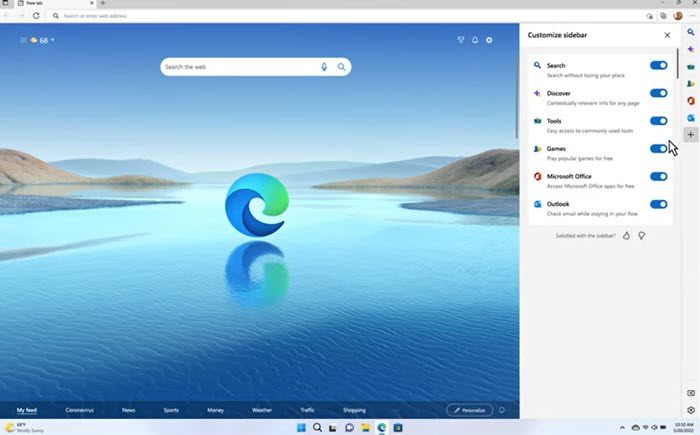700x435 pixels.
Task: Select the My Feed tab
Action: point(27,410)
